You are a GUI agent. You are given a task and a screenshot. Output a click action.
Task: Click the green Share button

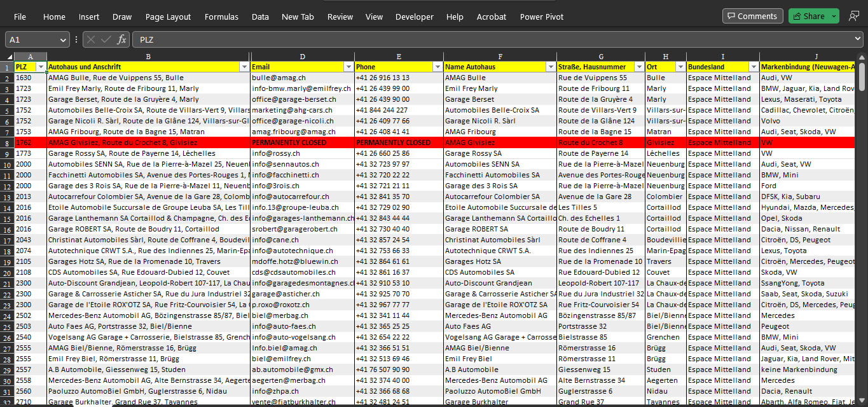[808, 16]
